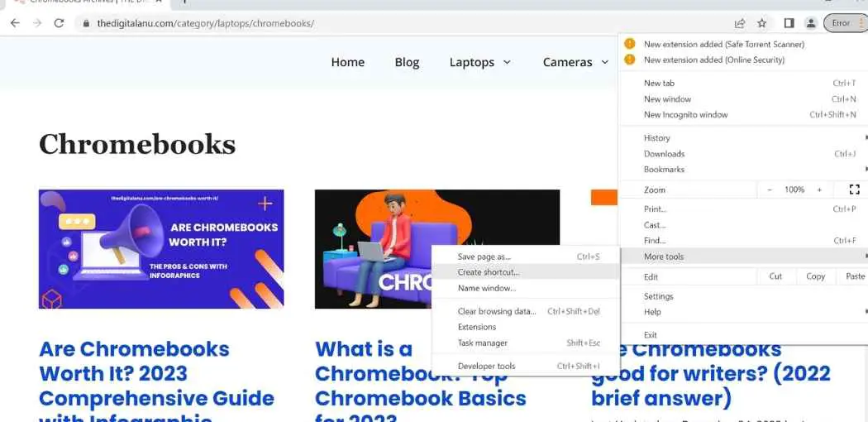Choose Cast from Chrome menu

(743, 225)
